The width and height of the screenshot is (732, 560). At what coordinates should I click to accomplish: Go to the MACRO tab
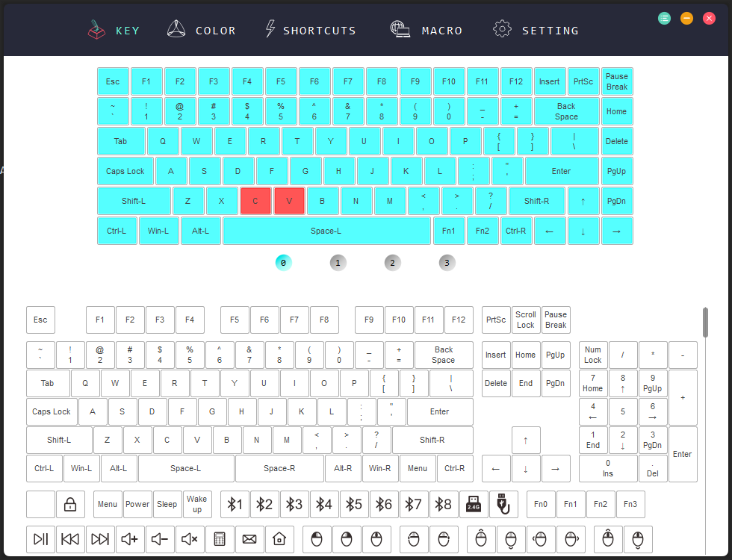click(x=427, y=31)
